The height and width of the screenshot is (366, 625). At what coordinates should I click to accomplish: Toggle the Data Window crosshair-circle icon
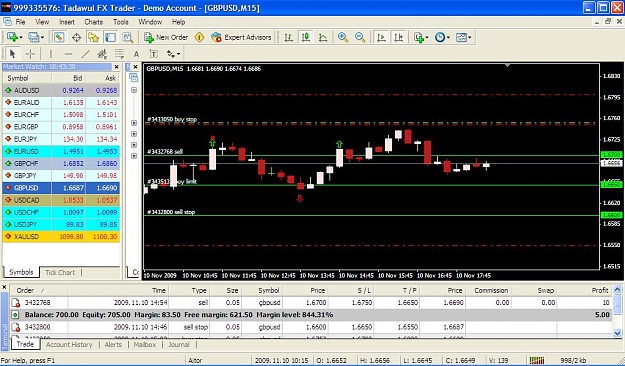point(77,37)
